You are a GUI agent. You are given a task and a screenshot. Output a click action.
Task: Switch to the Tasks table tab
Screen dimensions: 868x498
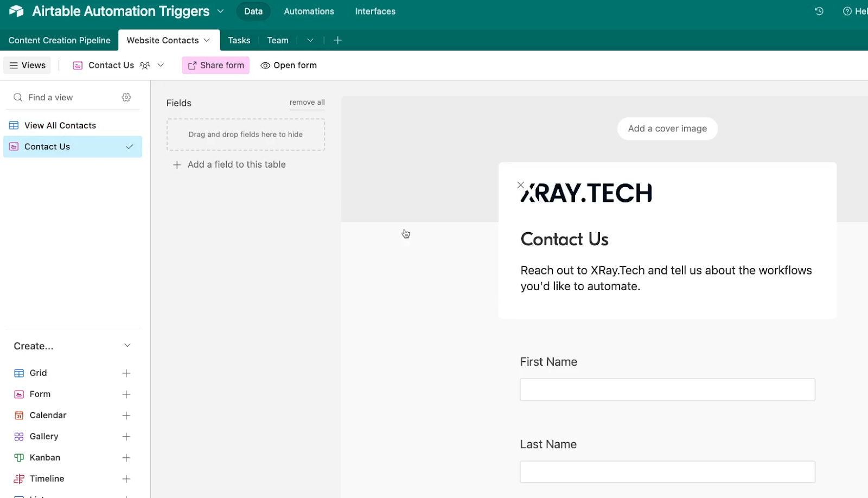point(239,40)
